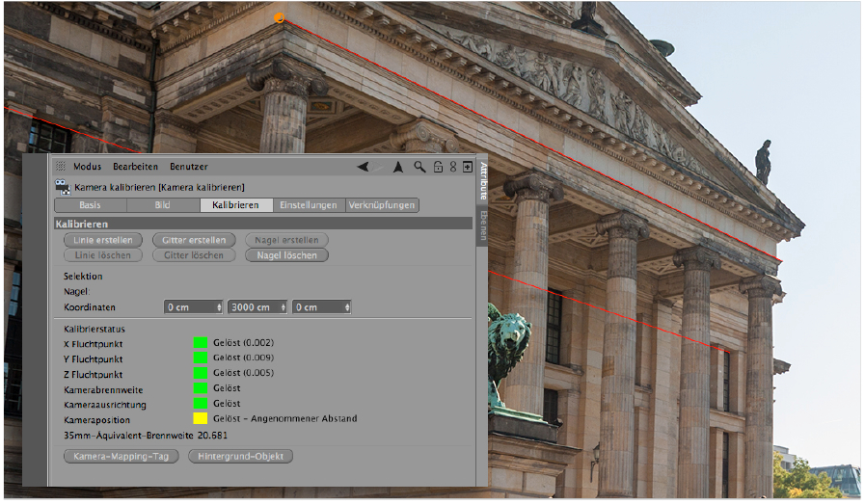865x504 pixels.
Task: Toggle the lock element padlock icon
Action: (438, 167)
